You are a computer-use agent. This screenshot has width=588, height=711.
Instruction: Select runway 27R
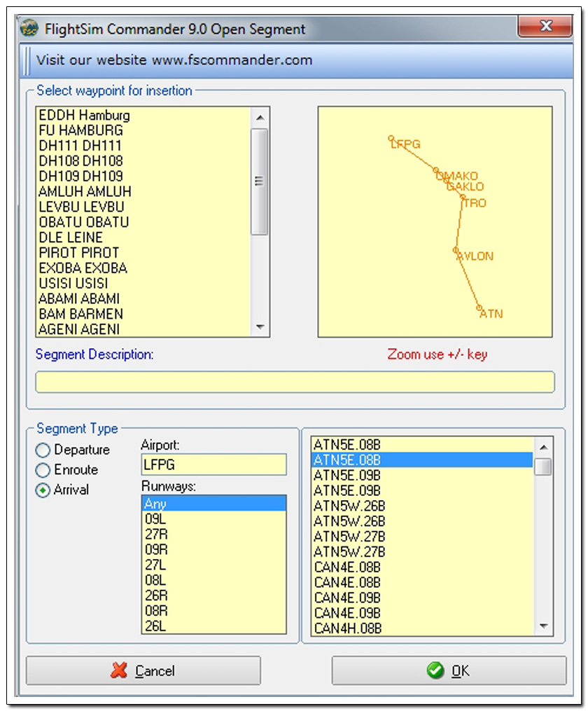coord(213,534)
